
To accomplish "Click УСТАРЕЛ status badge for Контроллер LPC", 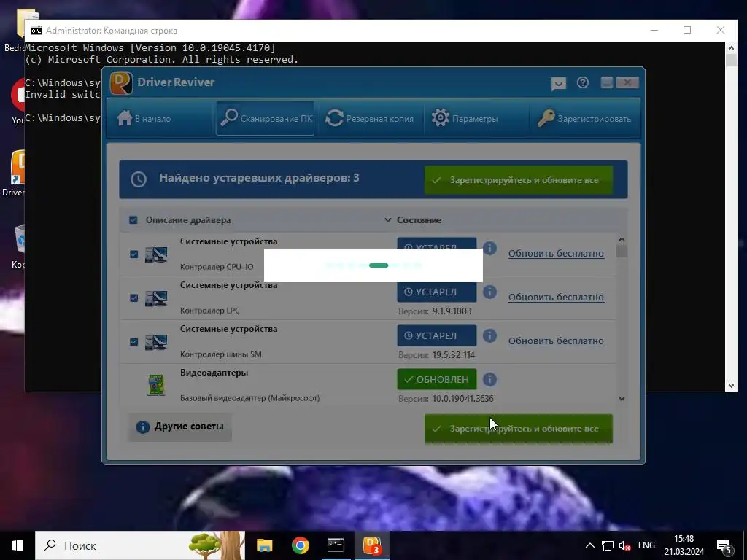I will [437, 292].
